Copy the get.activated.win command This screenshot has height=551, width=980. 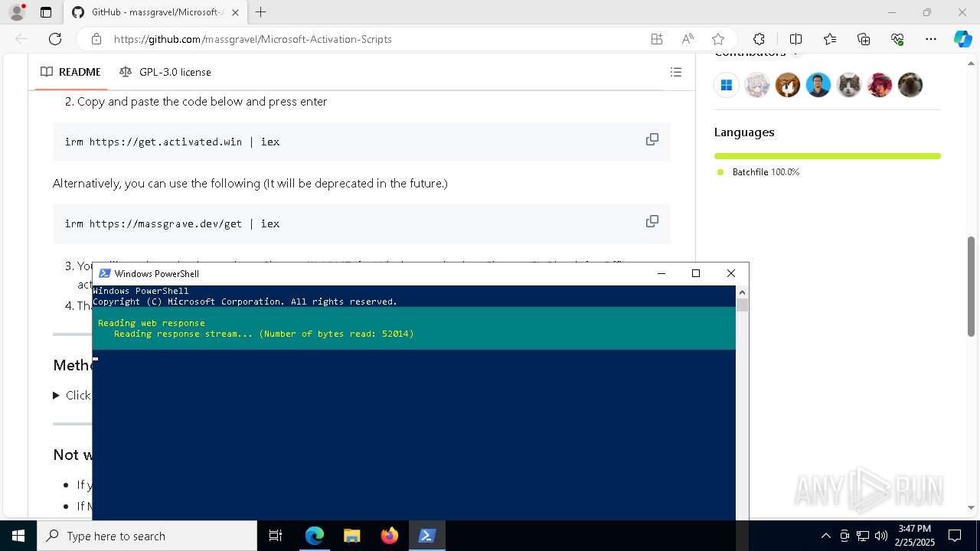652,139
